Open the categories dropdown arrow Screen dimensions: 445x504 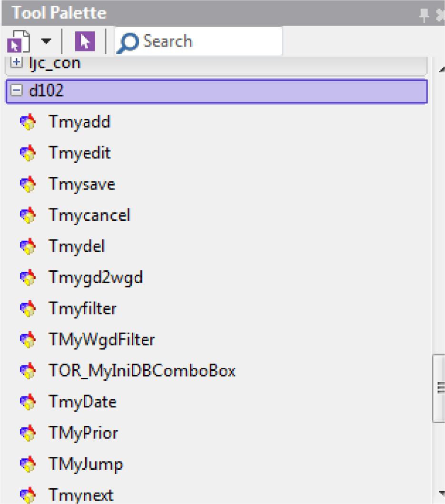tap(45, 42)
